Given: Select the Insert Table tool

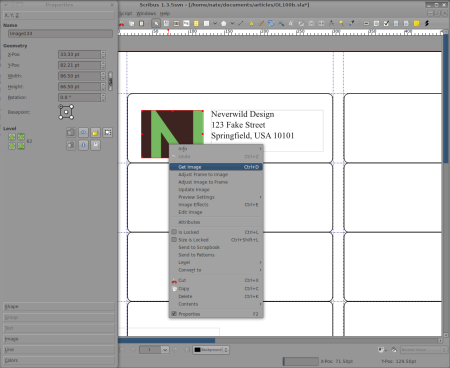Looking at the screenshot, I should tap(196, 23).
